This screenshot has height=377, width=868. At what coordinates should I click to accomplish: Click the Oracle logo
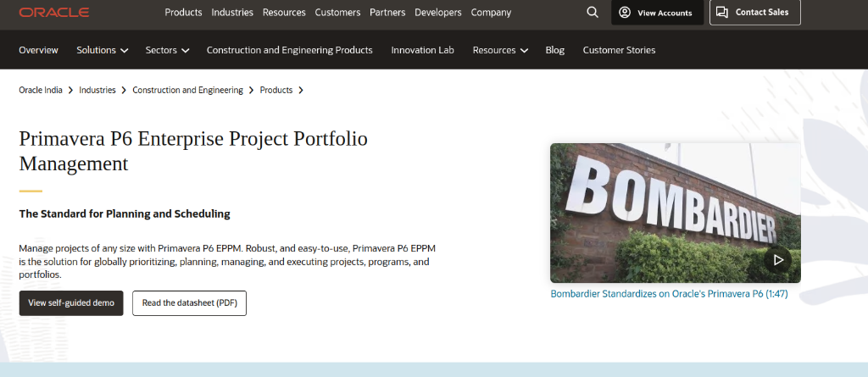coord(53,12)
